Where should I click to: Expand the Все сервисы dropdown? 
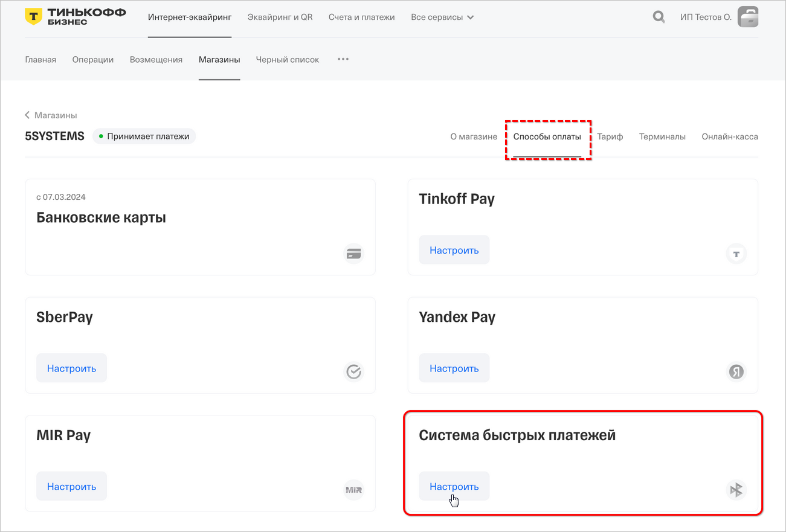click(x=442, y=17)
